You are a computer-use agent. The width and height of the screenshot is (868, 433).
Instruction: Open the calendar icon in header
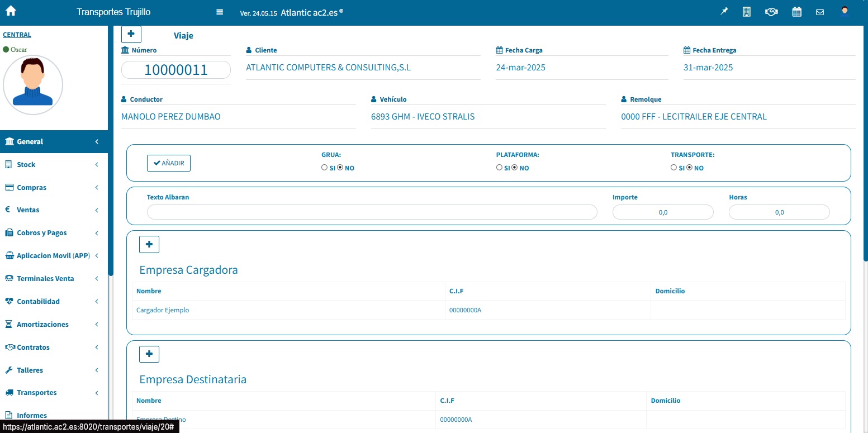(797, 12)
